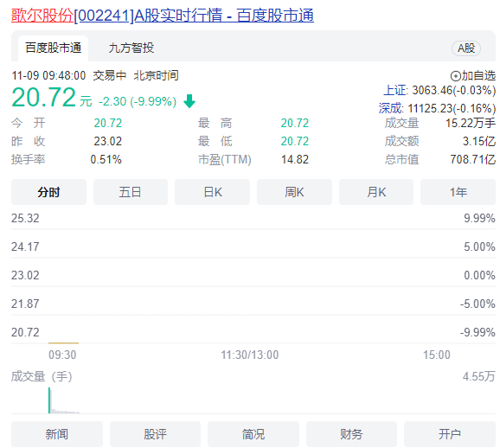Select the 周K chart tab

tap(294, 192)
